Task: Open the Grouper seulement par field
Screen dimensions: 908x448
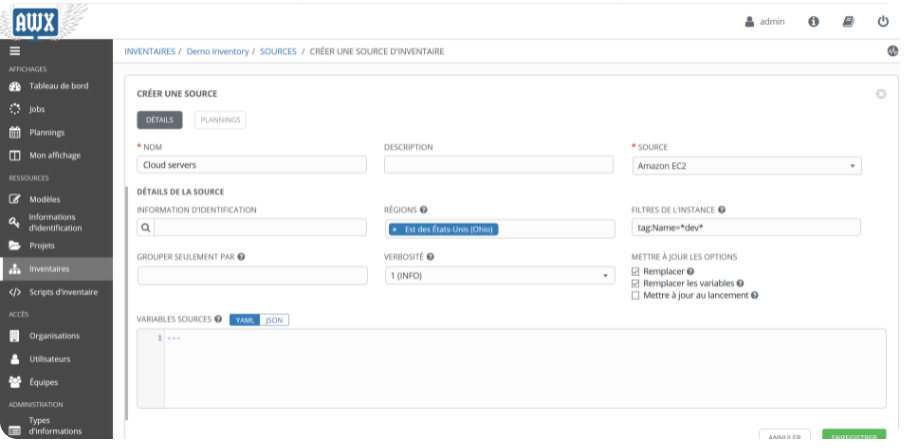Action: [252, 276]
